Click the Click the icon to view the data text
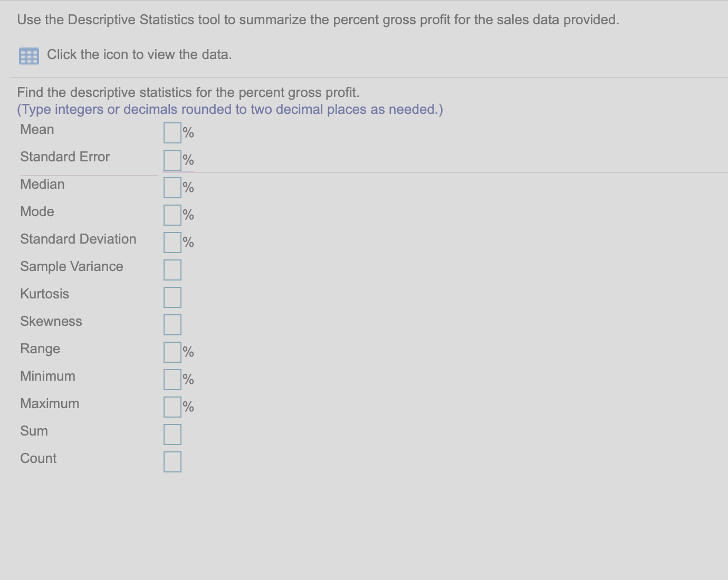Viewport: 728px width, 580px height. (x=139, y=54)
